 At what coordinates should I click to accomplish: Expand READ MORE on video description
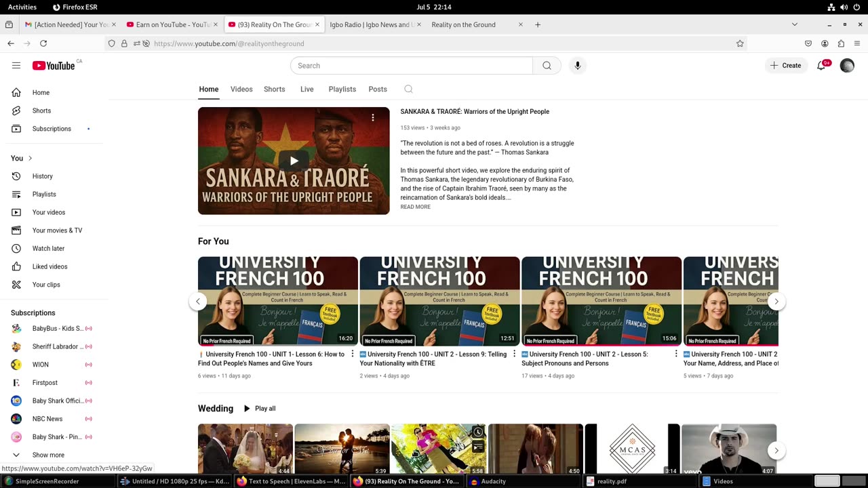pos(415,207)
